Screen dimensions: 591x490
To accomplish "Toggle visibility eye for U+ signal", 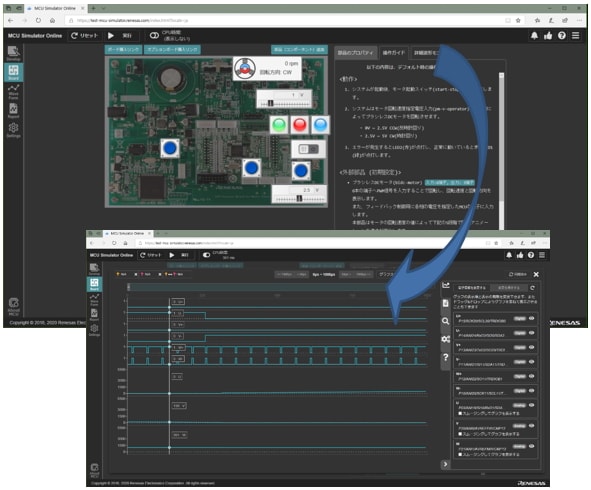I will (x=531, y=318).
